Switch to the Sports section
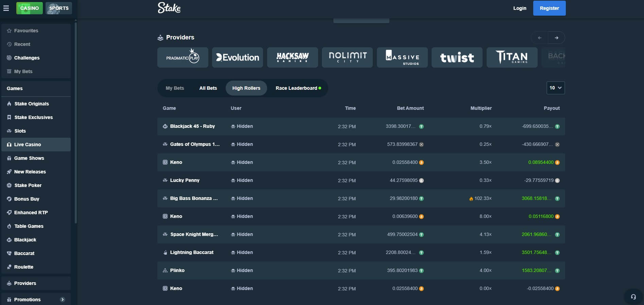644x305 pixels. 59,8
